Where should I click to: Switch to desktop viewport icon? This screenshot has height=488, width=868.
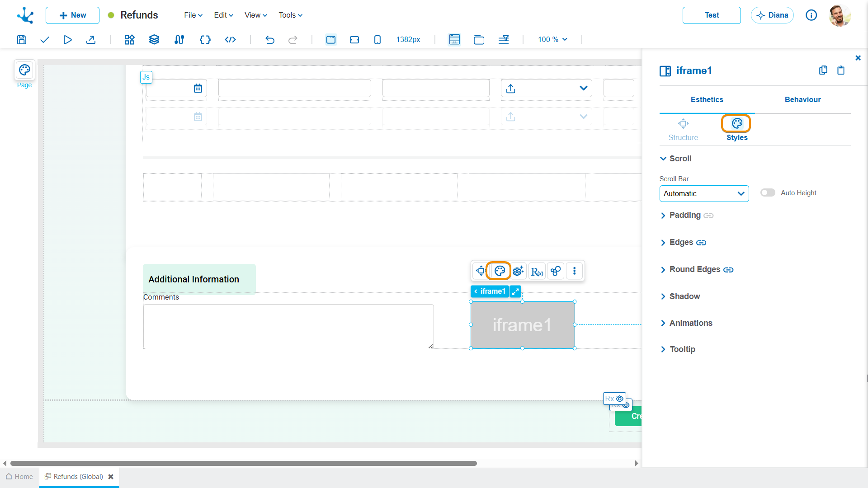click(x=331, y=40)
